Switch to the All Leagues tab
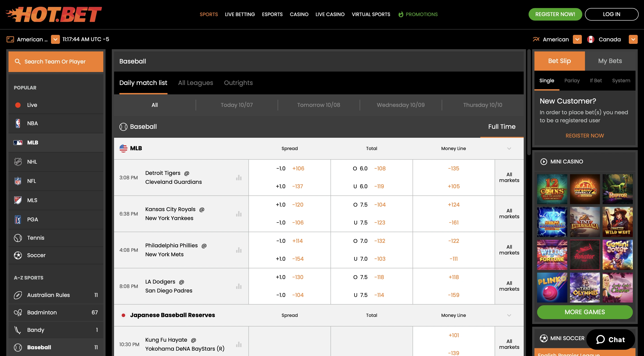 pos(195,83)
